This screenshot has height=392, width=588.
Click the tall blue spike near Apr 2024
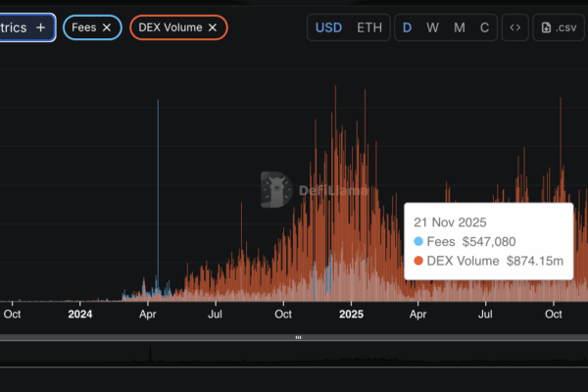point(158,196)
